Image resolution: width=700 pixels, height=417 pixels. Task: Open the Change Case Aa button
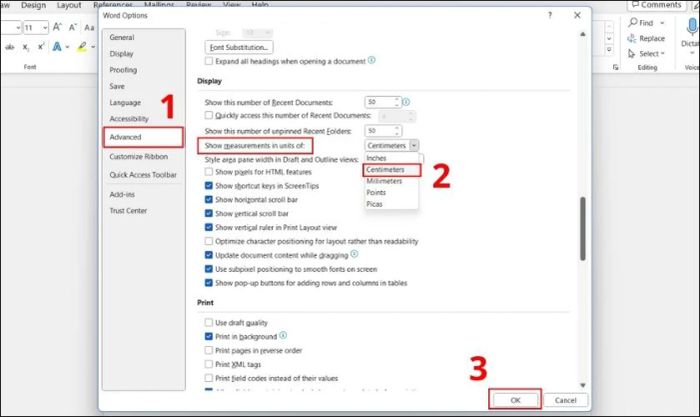pyautogui.click(x=89, y=28)
